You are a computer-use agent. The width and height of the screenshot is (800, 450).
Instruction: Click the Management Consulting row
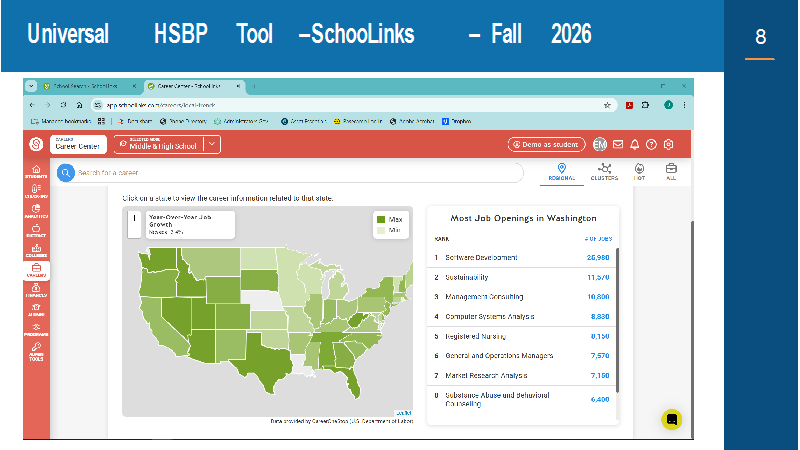click(521, 297)
